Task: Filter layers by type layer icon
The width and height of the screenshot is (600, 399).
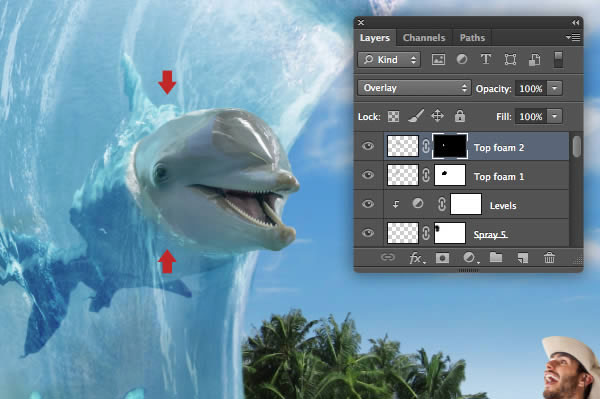Action: (x=486, y=59)
